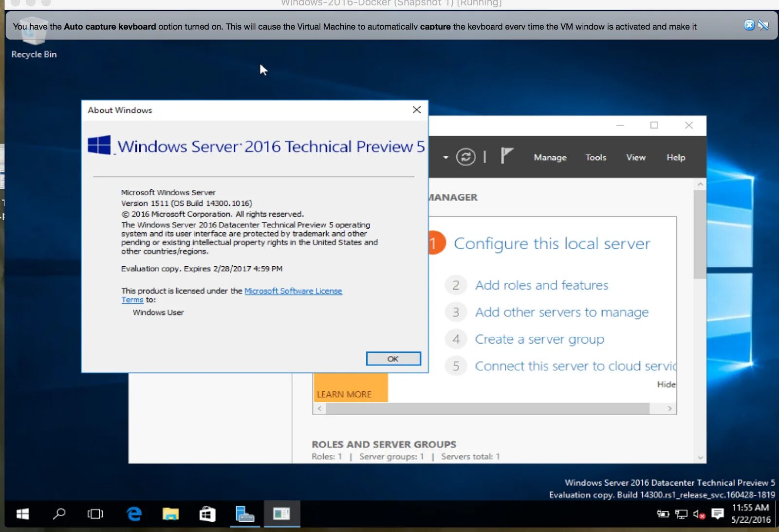
Task: Click Create a server group
Action: (x=539, y=339)
